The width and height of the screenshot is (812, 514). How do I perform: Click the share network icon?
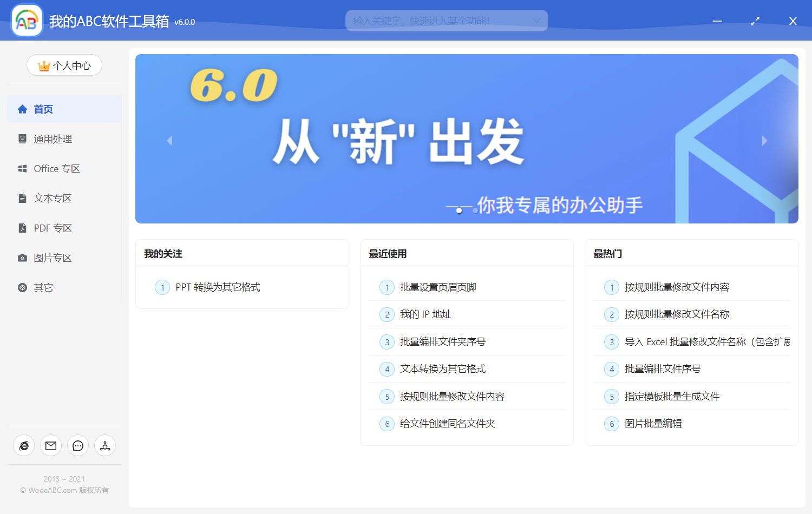click(105, 445)
